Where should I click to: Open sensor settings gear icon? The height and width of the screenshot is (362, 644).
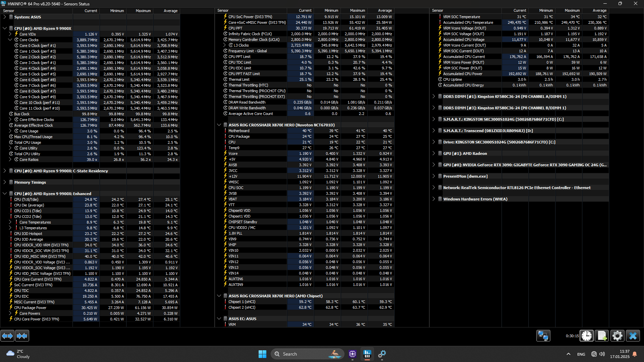point(617,336)
